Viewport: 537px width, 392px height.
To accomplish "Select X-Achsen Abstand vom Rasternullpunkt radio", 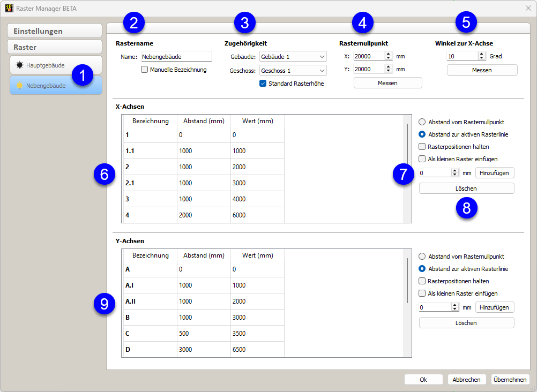I will point(422,122).
